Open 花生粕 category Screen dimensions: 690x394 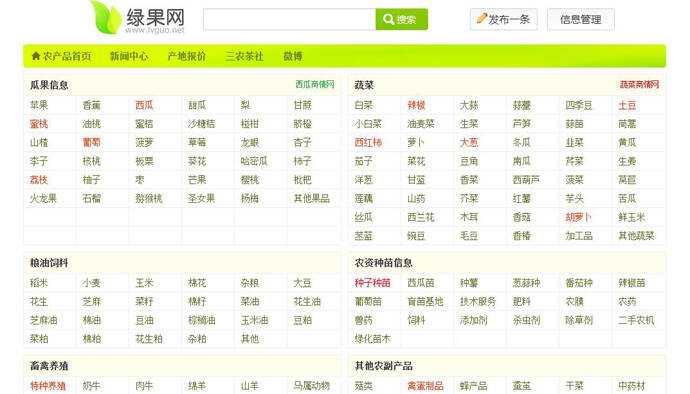pyautogui.click(x=149, y=339)
